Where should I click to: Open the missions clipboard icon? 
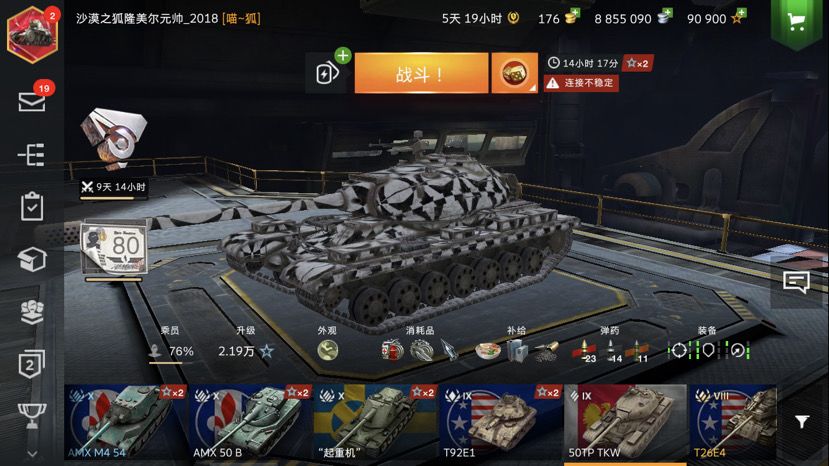tap(32, 206)
